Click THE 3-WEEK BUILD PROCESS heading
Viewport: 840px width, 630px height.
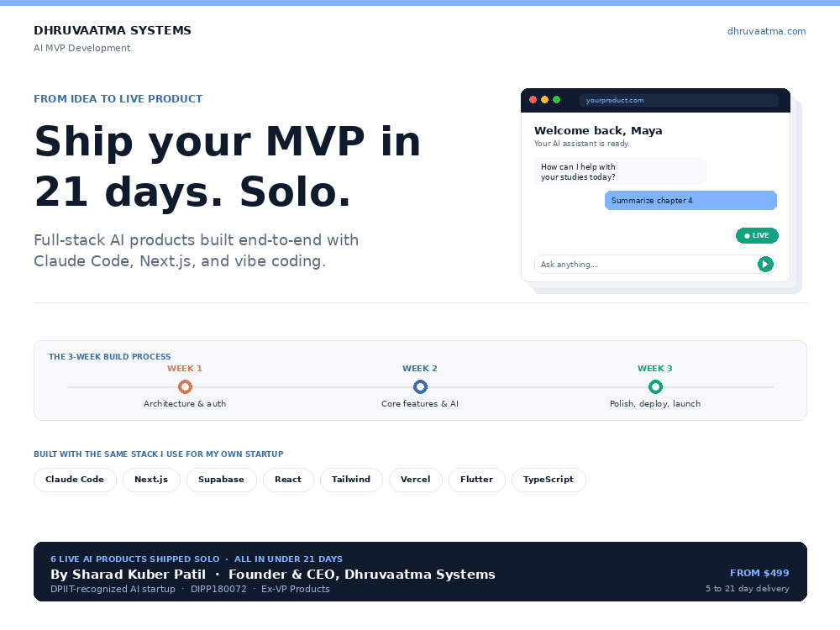[x=110, y=357]
